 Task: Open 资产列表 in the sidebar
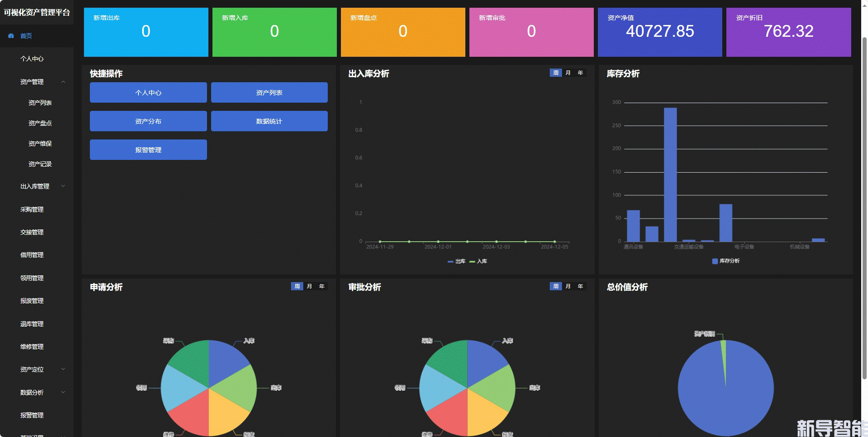(40, 103)
